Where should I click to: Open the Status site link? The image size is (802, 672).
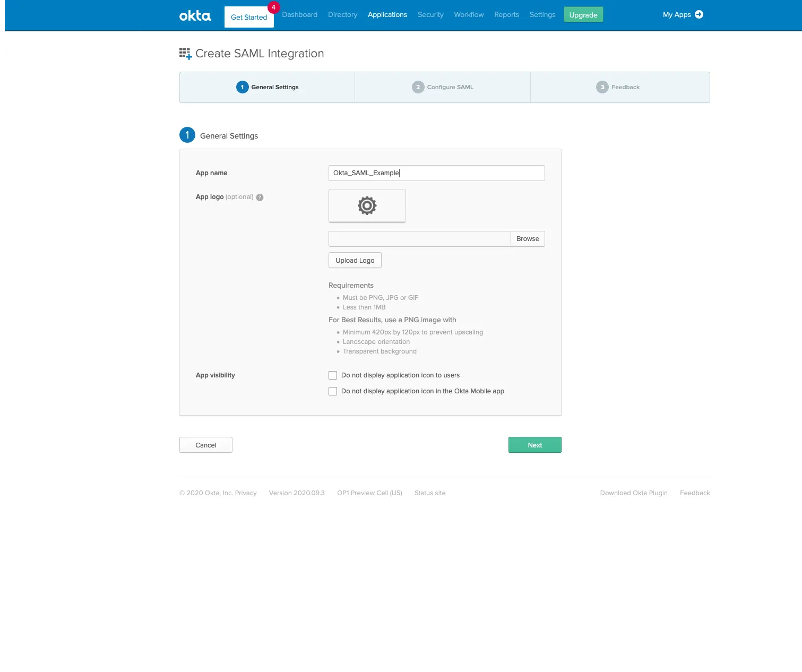tap(429, 493)
